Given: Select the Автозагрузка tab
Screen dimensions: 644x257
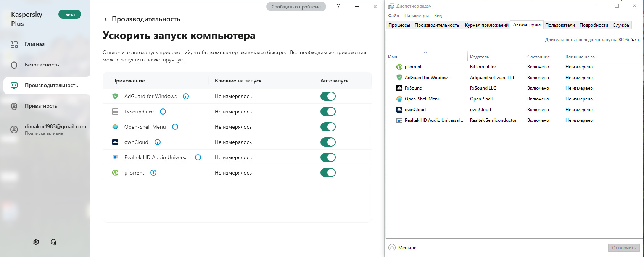Looking at the screenshot, I should (527, 24).
